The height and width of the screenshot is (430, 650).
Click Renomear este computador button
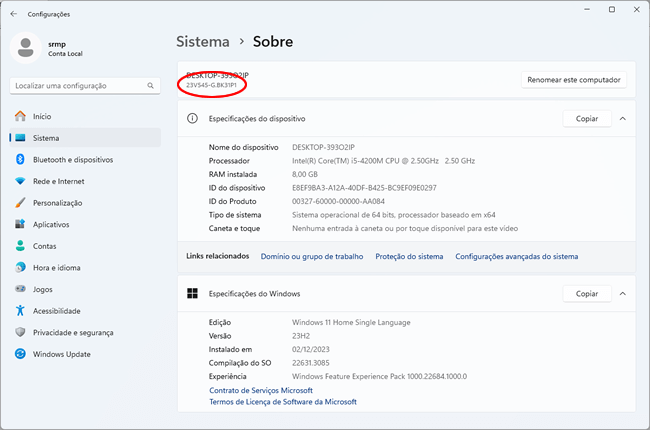click(x=574, y=80)
